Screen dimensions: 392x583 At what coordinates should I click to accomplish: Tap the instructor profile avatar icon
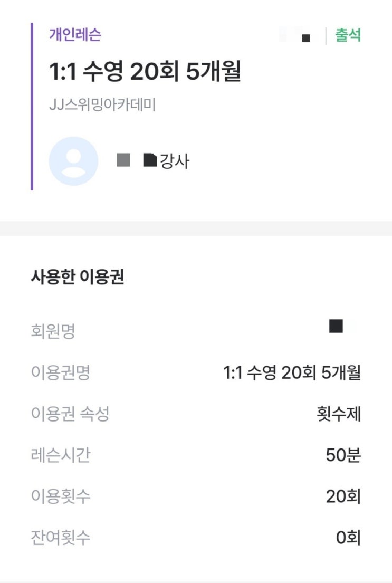(x=74, y=161)
